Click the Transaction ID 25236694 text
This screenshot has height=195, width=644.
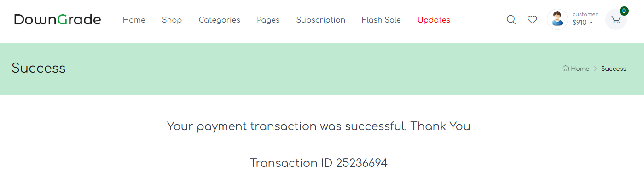pyautogui.click(x=319, y=163)
